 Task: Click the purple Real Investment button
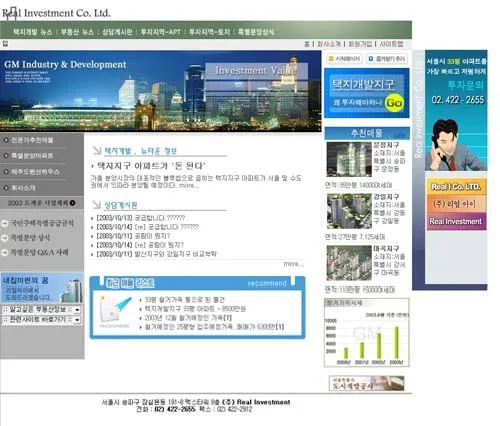pos(456,221)
